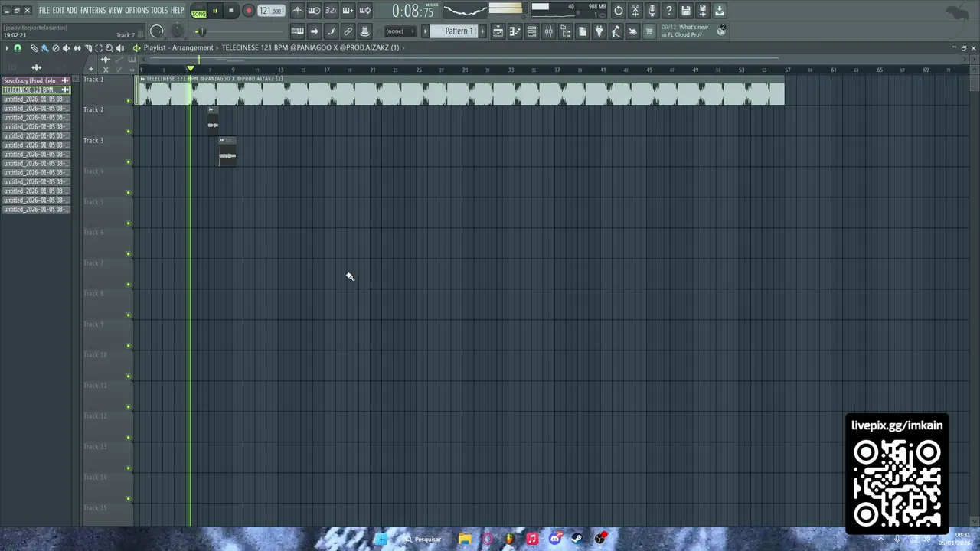980x551 pixels.
Task: Select the playlist Draw pencil tool
Action: coord(34,47)
